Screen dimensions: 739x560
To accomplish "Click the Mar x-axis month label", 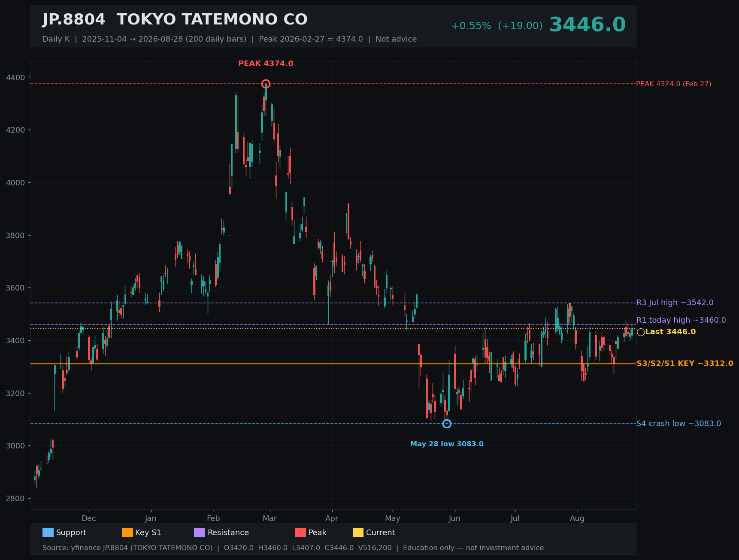I will [x=270, y=518].
